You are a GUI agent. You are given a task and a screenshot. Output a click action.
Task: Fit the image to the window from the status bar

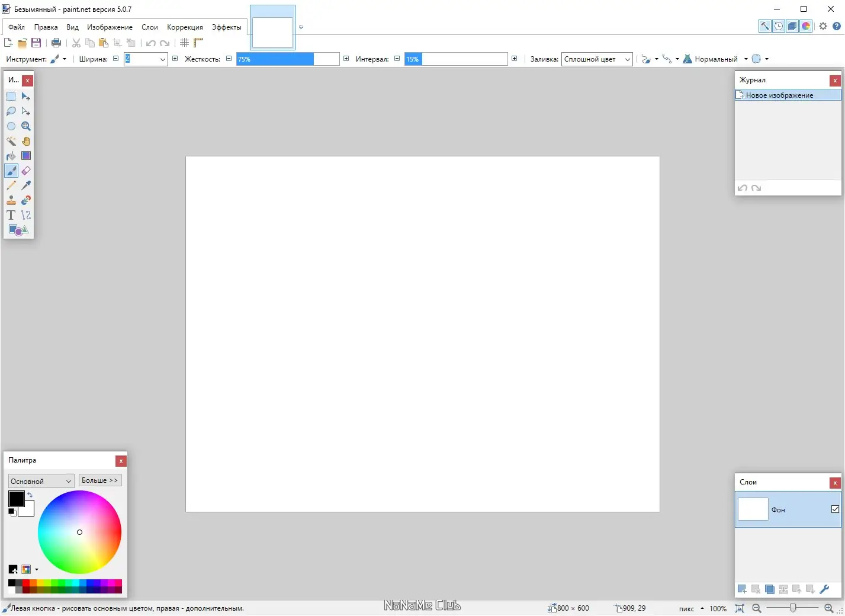pyautogui.click(x=740, y=608)
